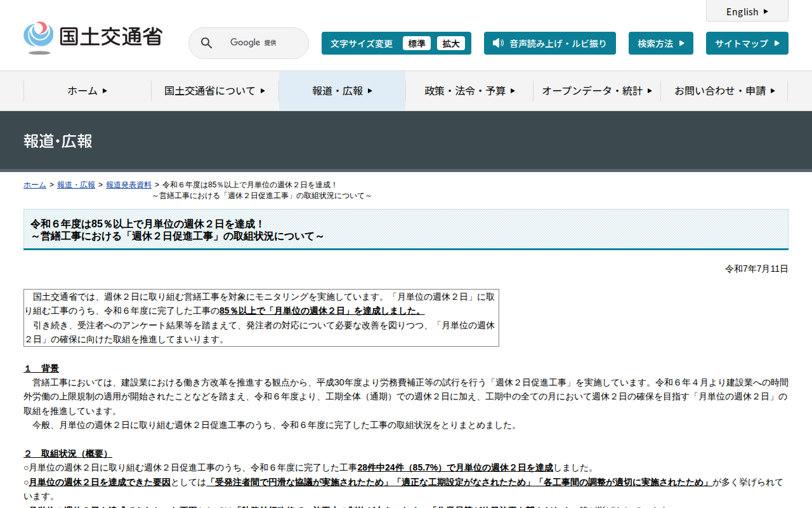Expand the arrow next to お問い合わせ・申請

point(773,91)
